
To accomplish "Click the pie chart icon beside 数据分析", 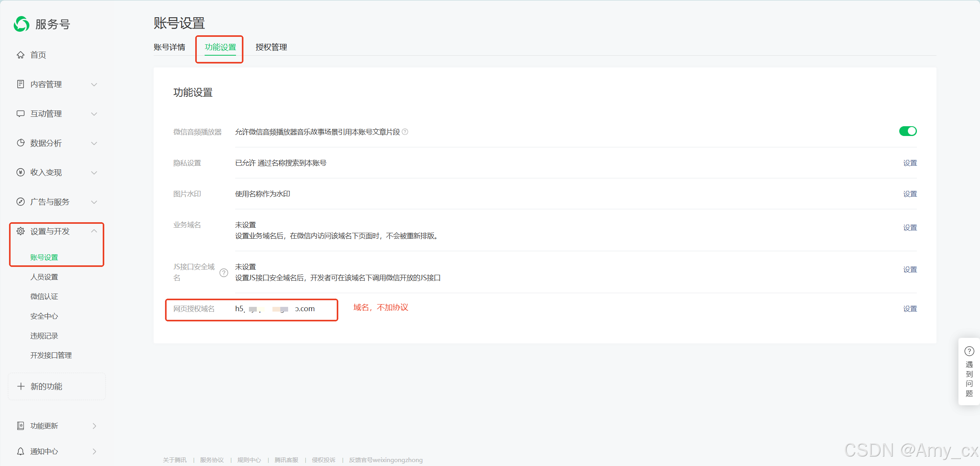I will click(x=21, y=143).
